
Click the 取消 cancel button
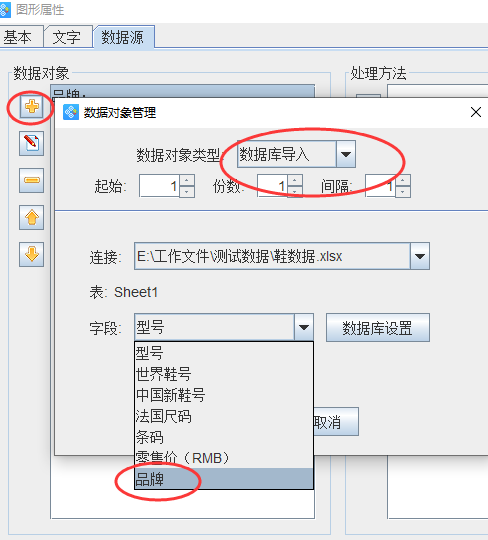pyautogui.click(x=336, y=422)
